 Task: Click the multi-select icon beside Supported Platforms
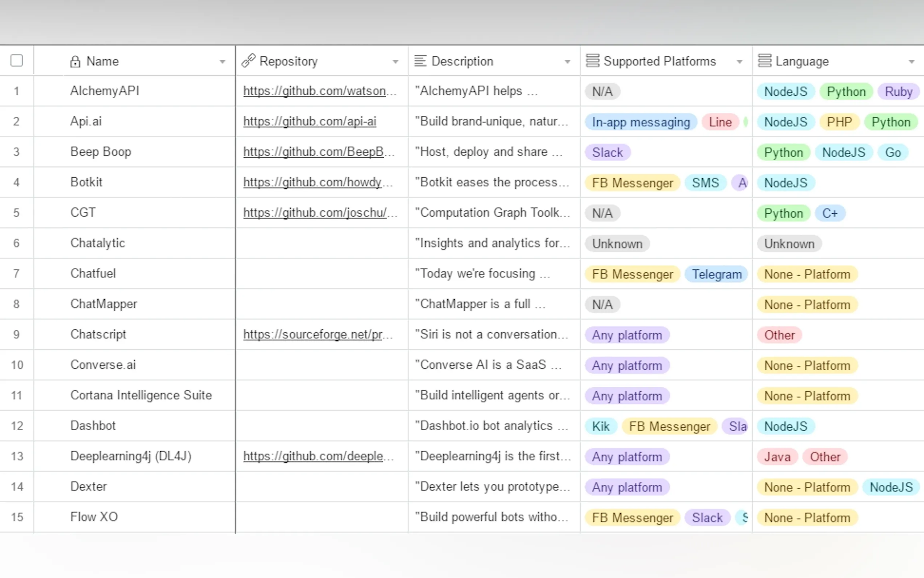(x=593, y=61)
